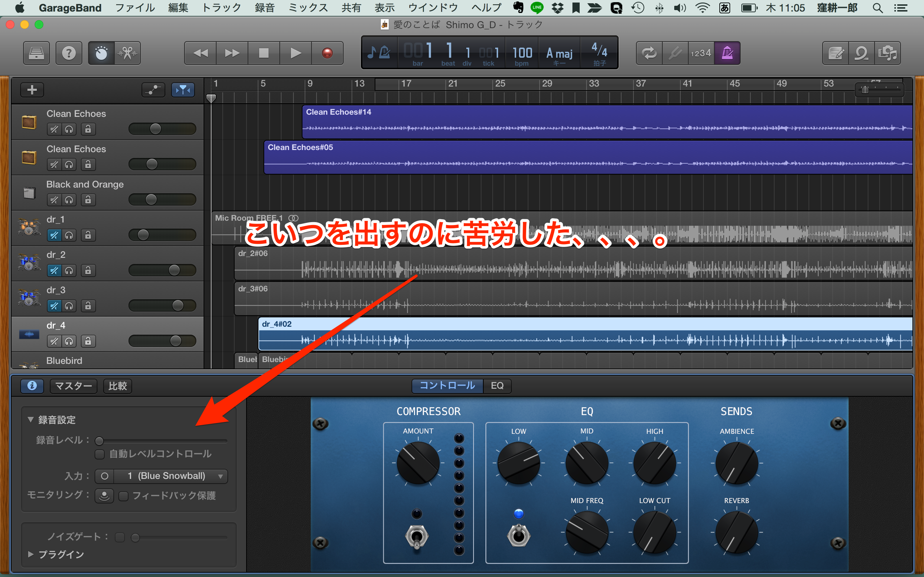Enable the automatic level control checkbox
The width and height of the screenshot is (924, 577).
(x=100, y=454)
